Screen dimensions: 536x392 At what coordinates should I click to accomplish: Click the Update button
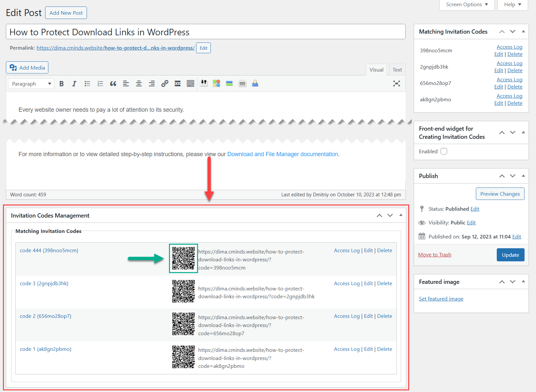point(511,255)
